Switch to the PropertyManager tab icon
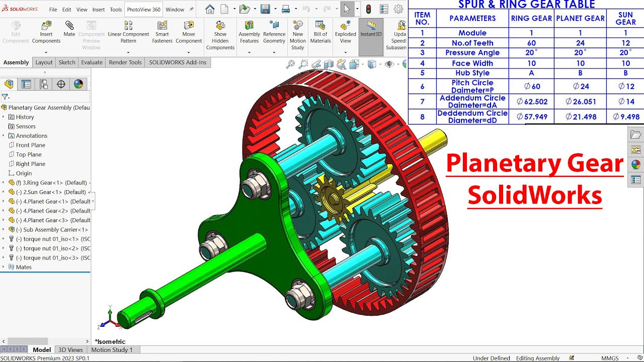This screenshot has width=644, height=362. pos(26,84)
